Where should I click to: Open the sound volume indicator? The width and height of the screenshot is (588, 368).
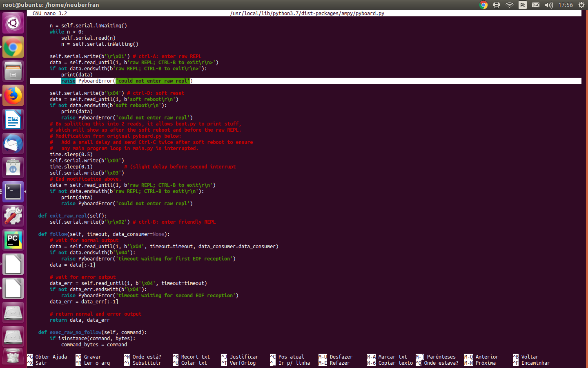pos(549,5)
